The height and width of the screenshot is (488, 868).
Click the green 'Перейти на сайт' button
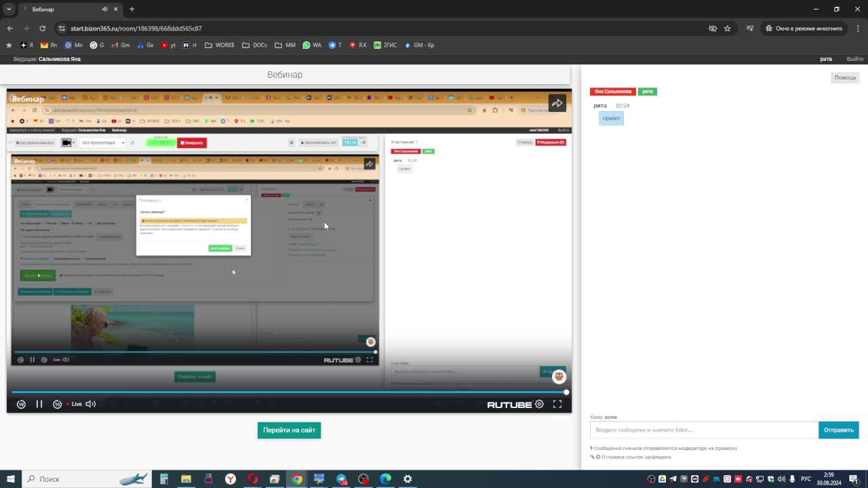click(x=289, y=430)
